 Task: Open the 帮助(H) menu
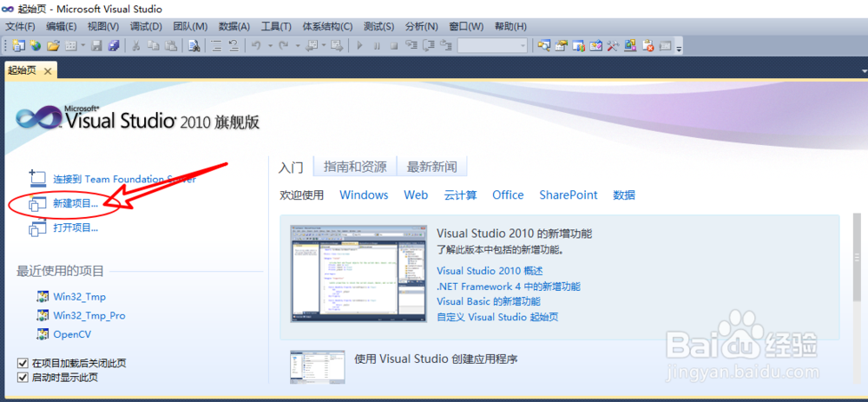tap(510, 26)
